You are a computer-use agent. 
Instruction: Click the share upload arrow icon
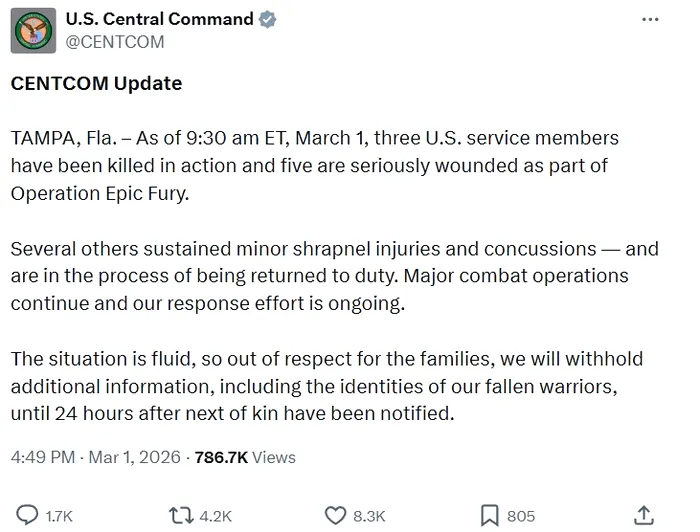tap(645, 514)
